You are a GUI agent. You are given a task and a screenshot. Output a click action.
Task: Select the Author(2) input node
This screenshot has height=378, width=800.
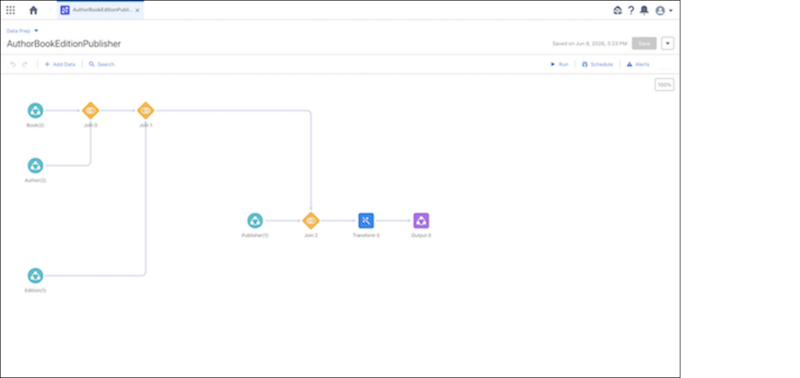[35, 165]
